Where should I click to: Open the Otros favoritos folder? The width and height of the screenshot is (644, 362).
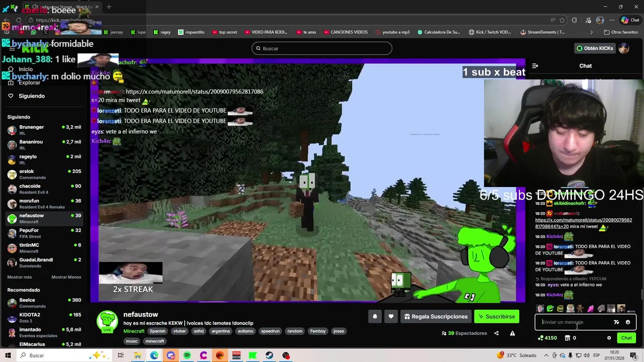(x=621, y=32)
